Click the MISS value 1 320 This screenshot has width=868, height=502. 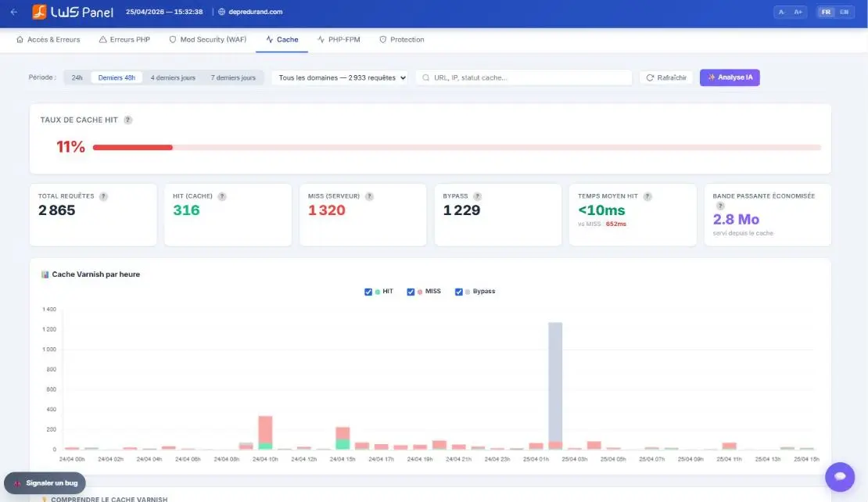point(327,210)
